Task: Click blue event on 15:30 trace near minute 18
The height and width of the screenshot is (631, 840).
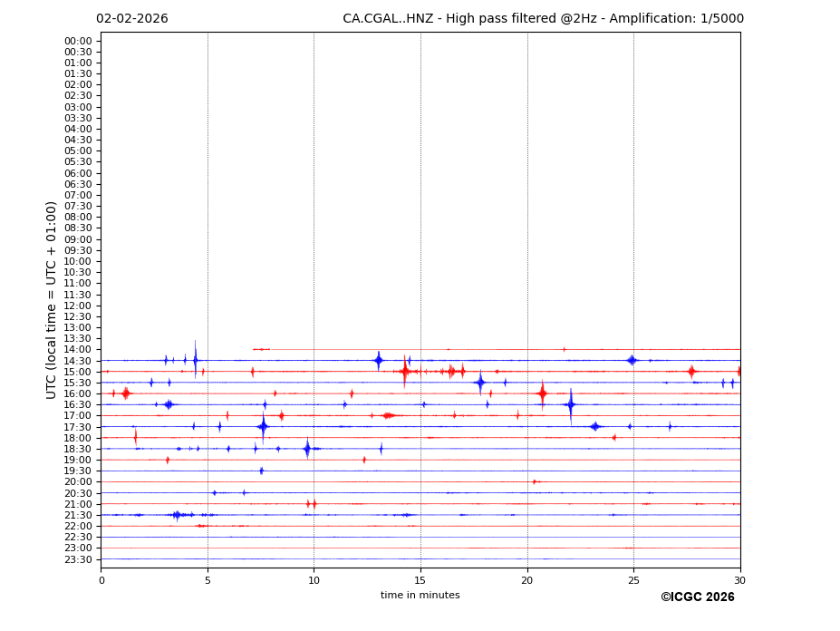Action: (x=479, y=383)
